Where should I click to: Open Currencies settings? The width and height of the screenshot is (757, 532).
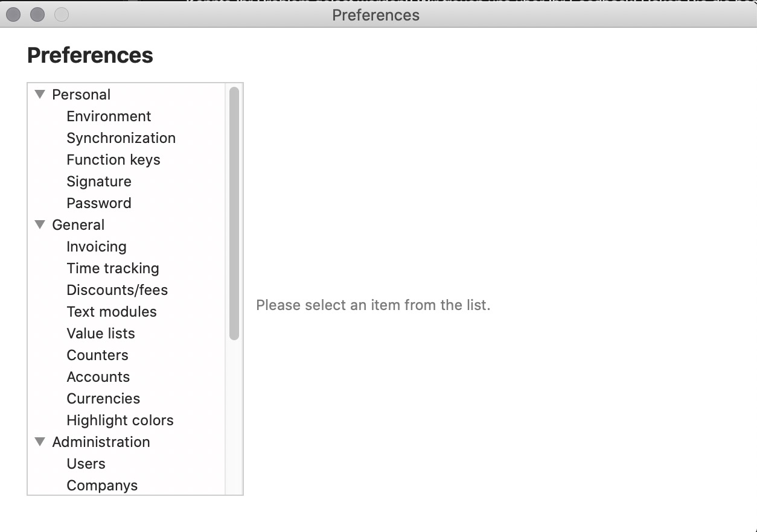(103, 399)
